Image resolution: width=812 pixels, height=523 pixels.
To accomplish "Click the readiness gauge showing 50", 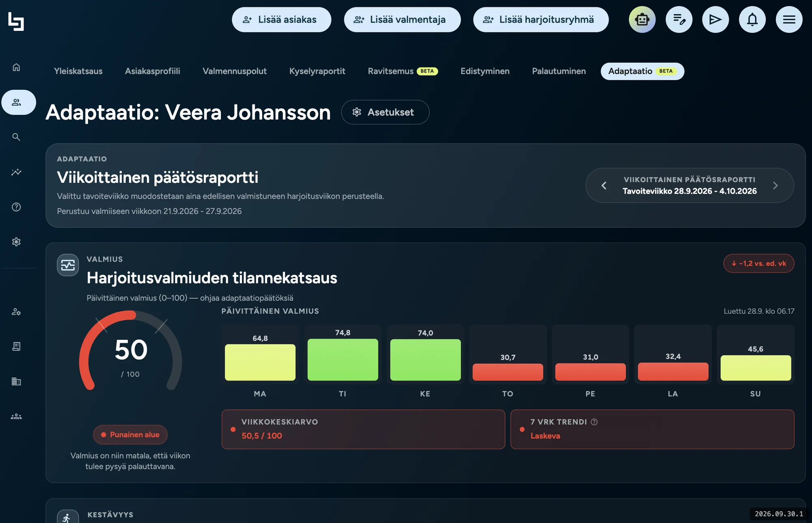I will click(130, 351).
